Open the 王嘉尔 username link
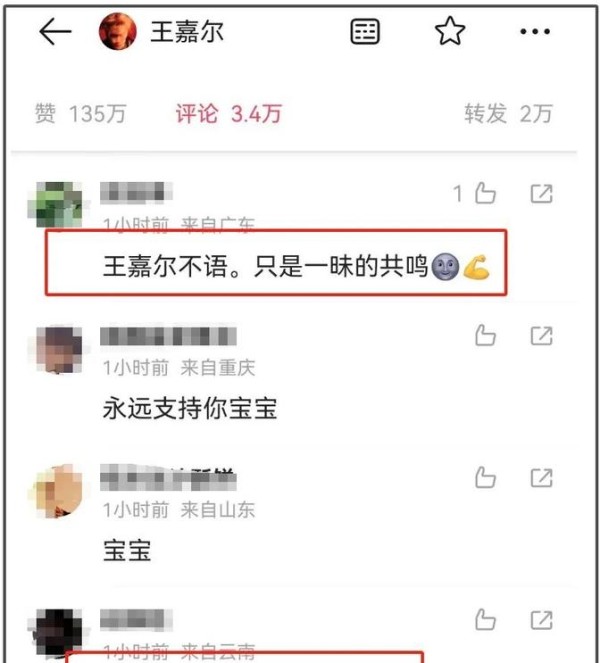The height and width of the screenshot is (663, 600). (187, 32)
